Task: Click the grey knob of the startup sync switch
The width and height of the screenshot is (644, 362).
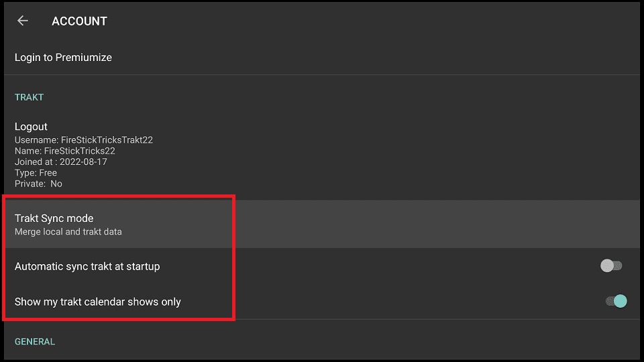Action: [607, 266]
